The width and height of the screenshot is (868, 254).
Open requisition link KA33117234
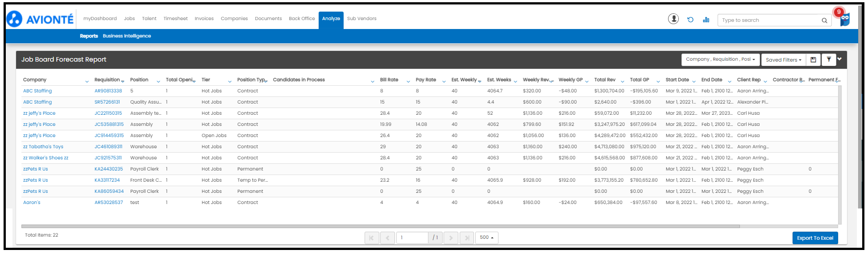pyautogui.click(x=107, y=180)
